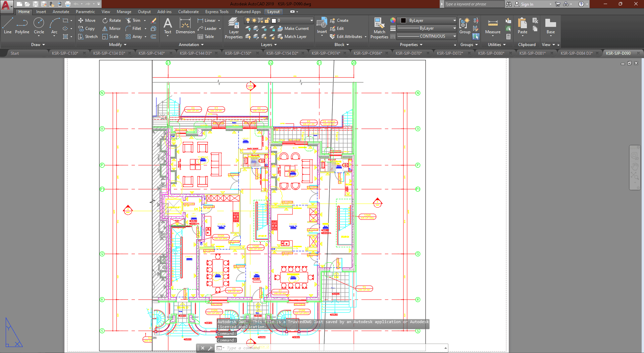Click the Trim tool icon
The width and height of the screenshot is (644, 353).
click(x=129, y=20)
